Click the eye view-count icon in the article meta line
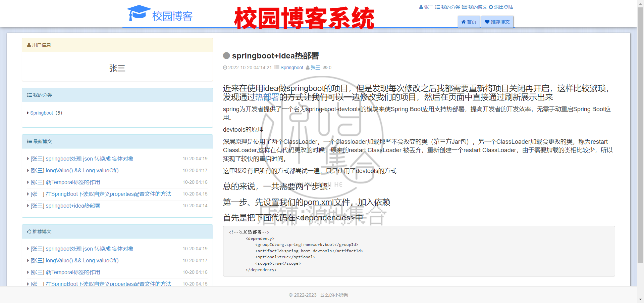 pyautogui.click(x=325, y=68)
